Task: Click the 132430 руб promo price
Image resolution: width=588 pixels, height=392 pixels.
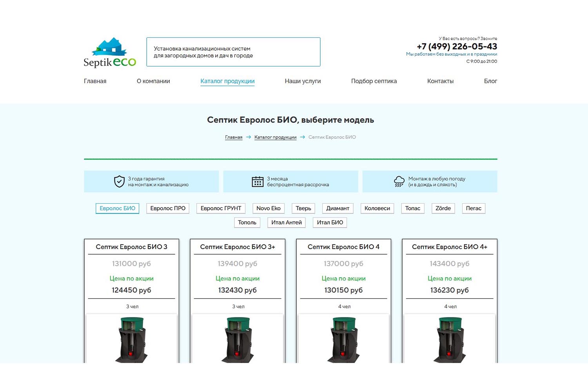Action: point(238,290)
